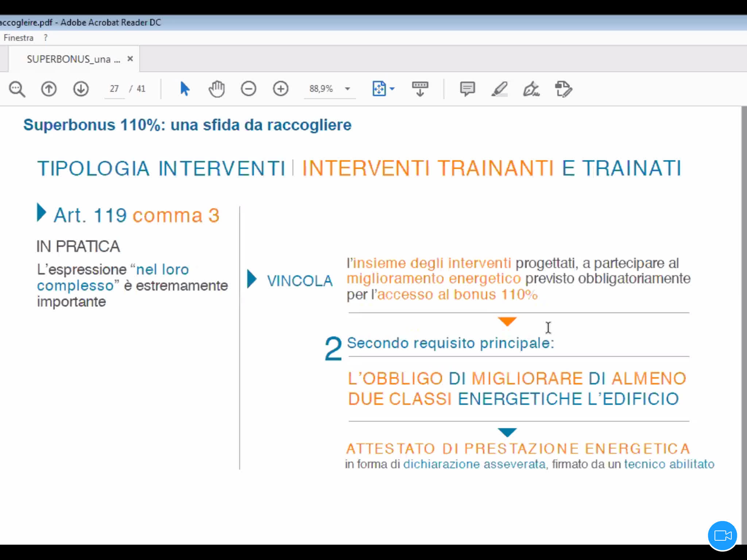
Task: Click the 'IN PRATICA' heading
Action: coord(78,246)
